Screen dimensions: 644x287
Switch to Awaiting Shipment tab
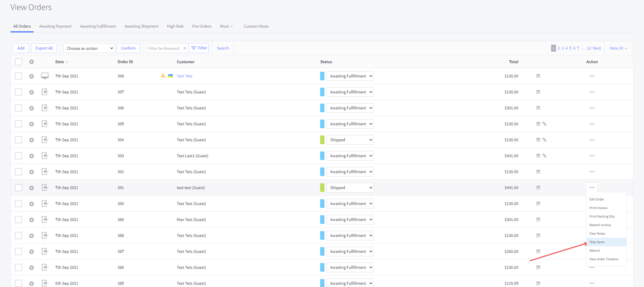141,26
